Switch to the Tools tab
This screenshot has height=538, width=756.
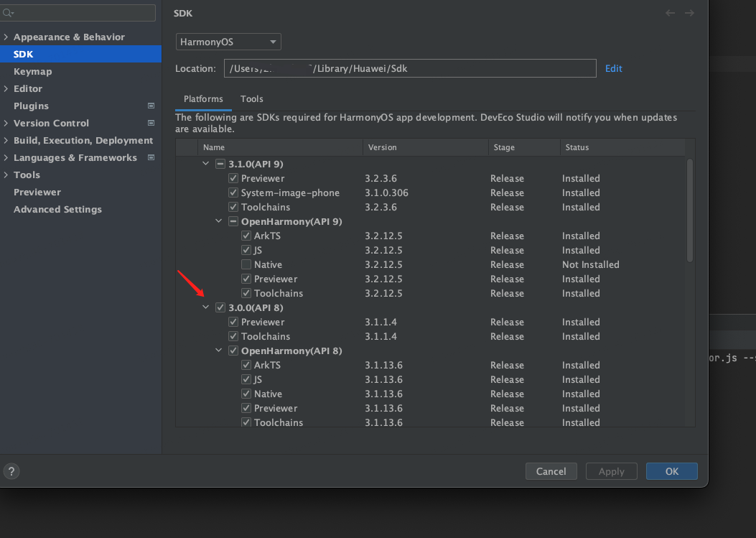coord(252,99)
